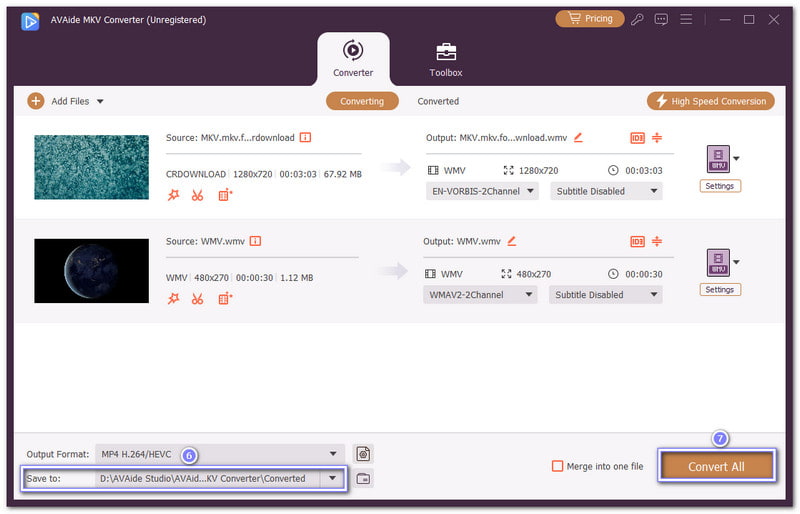Expand the Add Files dropdown arrow
800x514 pixels.
coord(100,102)
